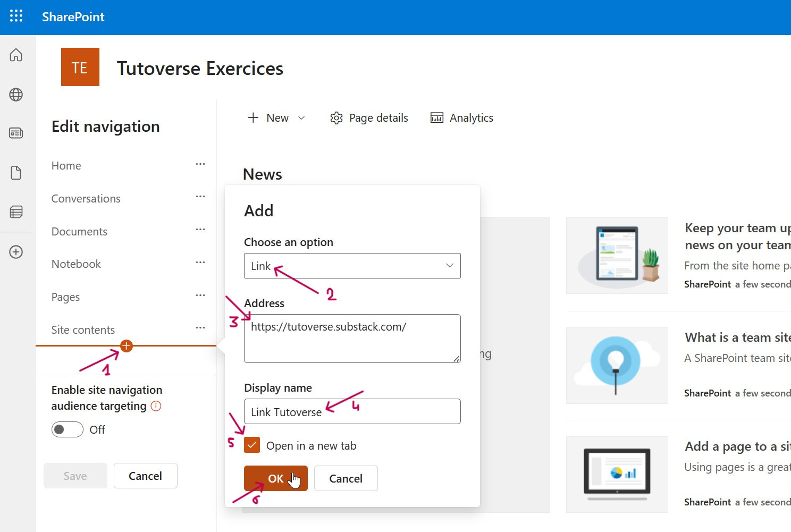Viewport: 791px width, 532px height.
Task: Select Home navigation item
Action: (x=66, y=166)
